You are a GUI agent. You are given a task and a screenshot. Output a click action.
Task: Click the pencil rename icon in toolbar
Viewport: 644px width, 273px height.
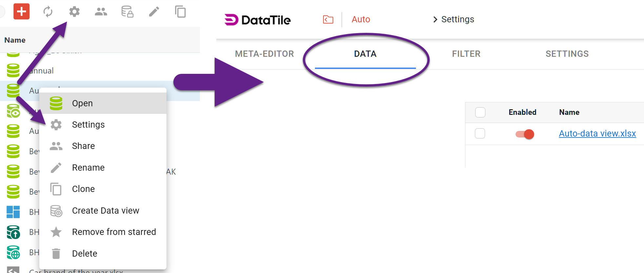tap(154, 12)
